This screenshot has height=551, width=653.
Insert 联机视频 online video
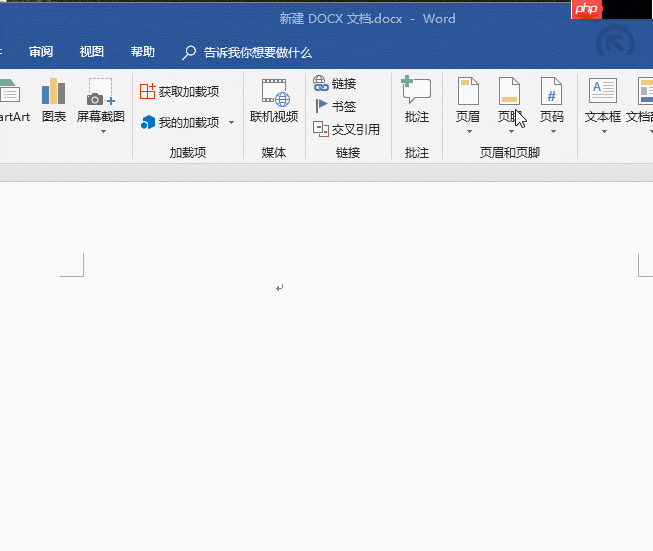[274, 100]
